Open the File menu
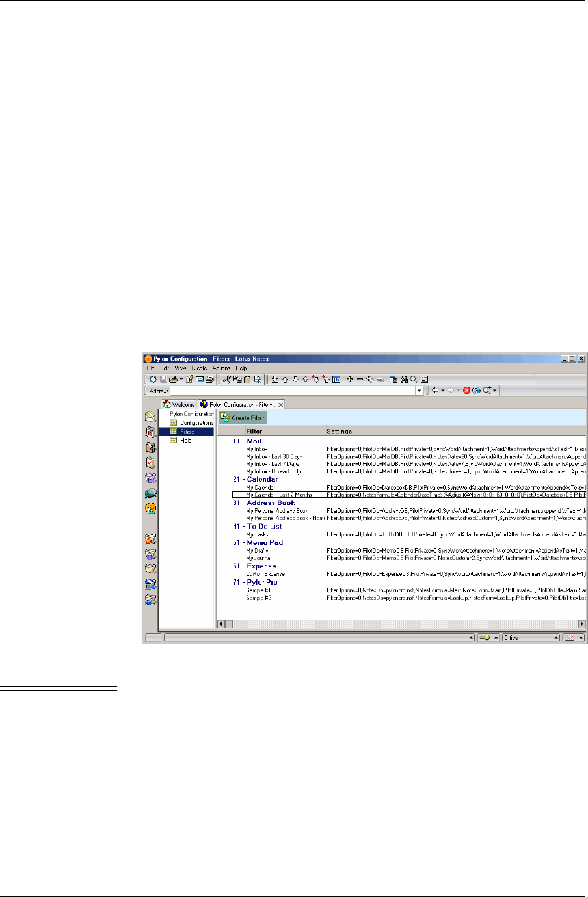The width and height of the screenshot is (588, 897). 150,368
